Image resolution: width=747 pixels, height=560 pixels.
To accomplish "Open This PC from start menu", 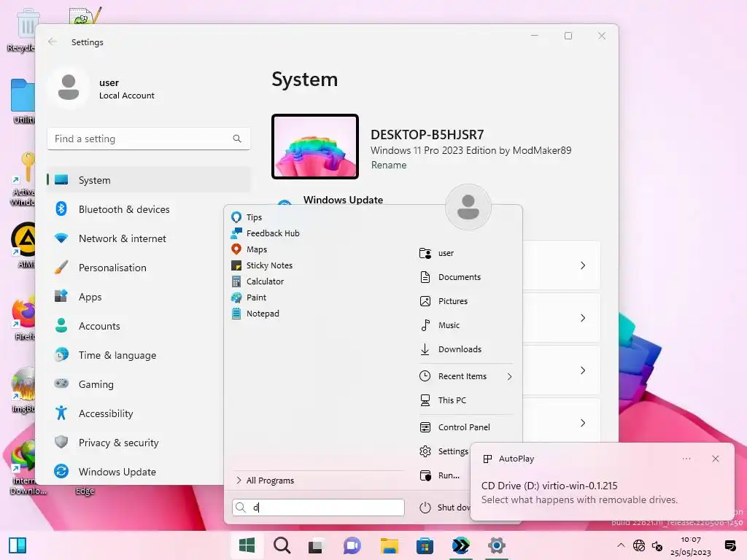I will [443, 400].
